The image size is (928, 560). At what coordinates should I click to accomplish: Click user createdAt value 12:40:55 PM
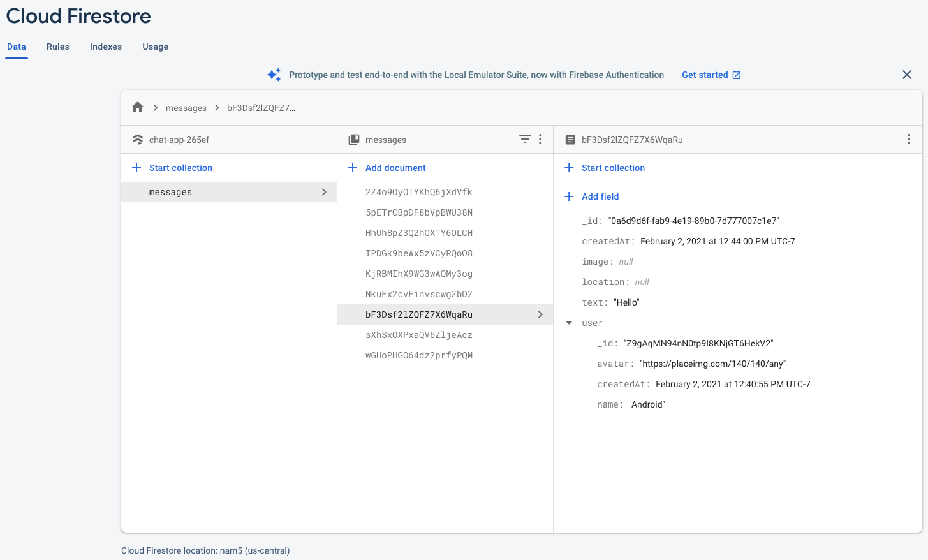coord(733,384)
